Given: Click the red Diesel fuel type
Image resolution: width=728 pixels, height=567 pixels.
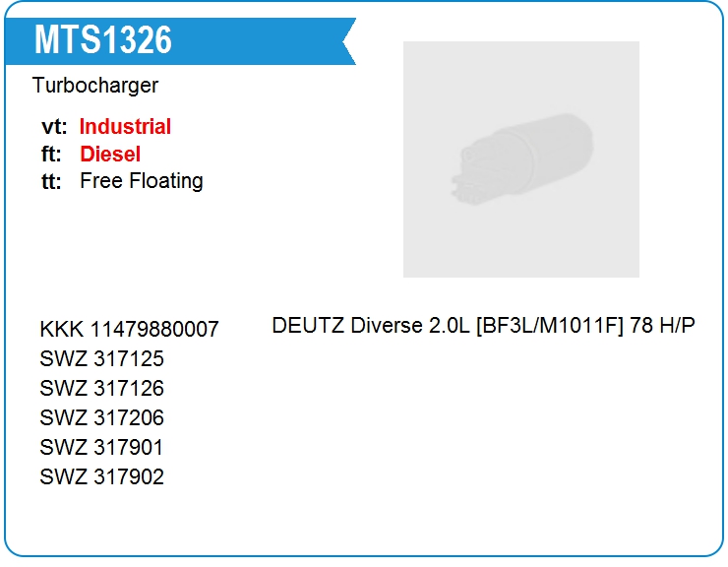Looking at the screenshot, I should pyautogui.click(x=110, y=154).
